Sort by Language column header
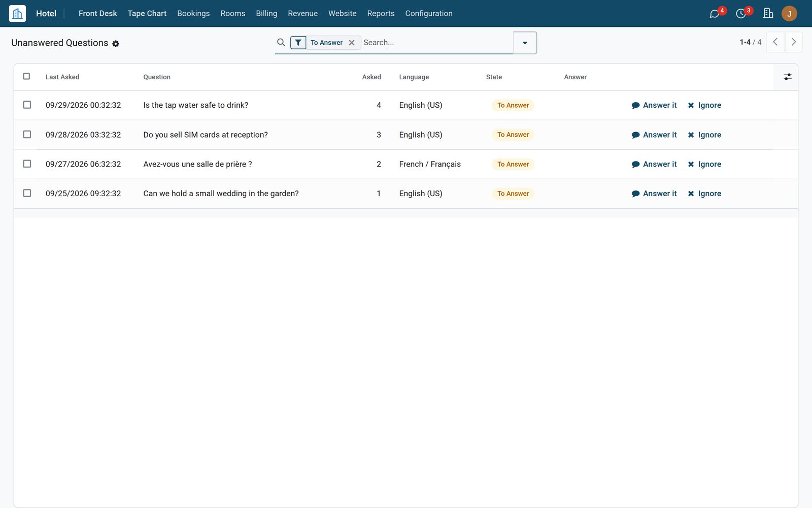This screenshot has width=812, height=508. (x=414, y=77)
